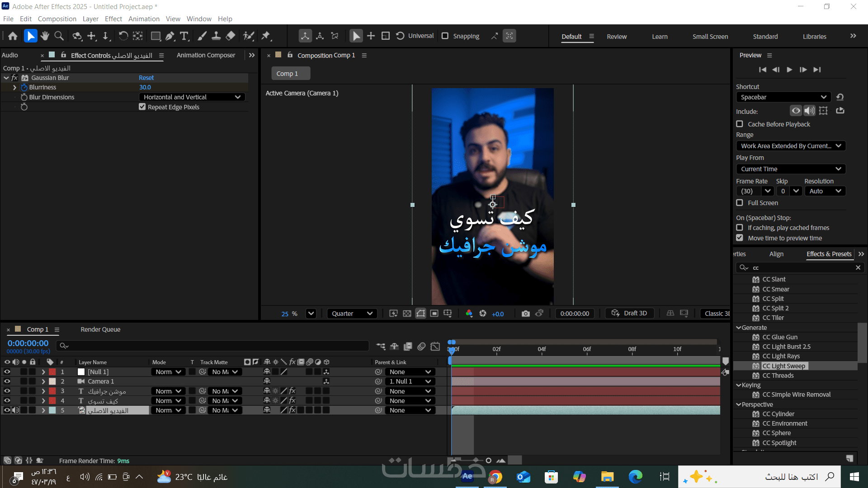This screenshot has width=868, height=488.
Task: Switch to Render Queue tab
Action: click(x=100, y=329)
